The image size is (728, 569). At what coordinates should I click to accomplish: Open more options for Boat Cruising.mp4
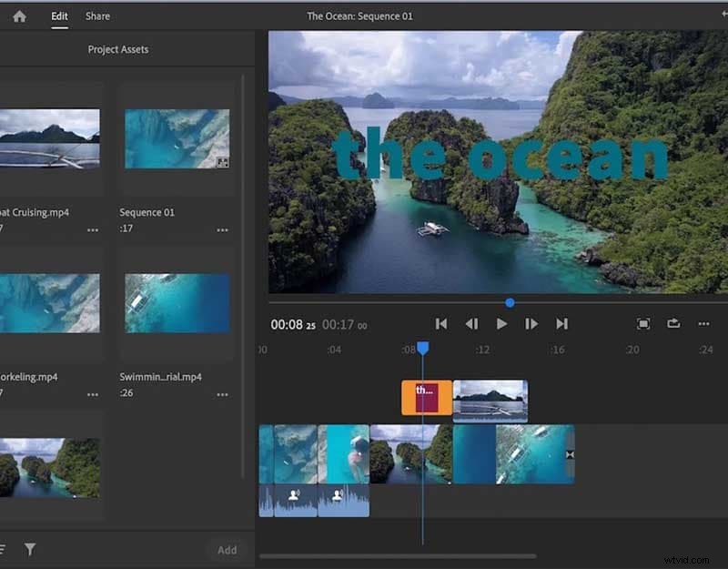click(94, 230)
